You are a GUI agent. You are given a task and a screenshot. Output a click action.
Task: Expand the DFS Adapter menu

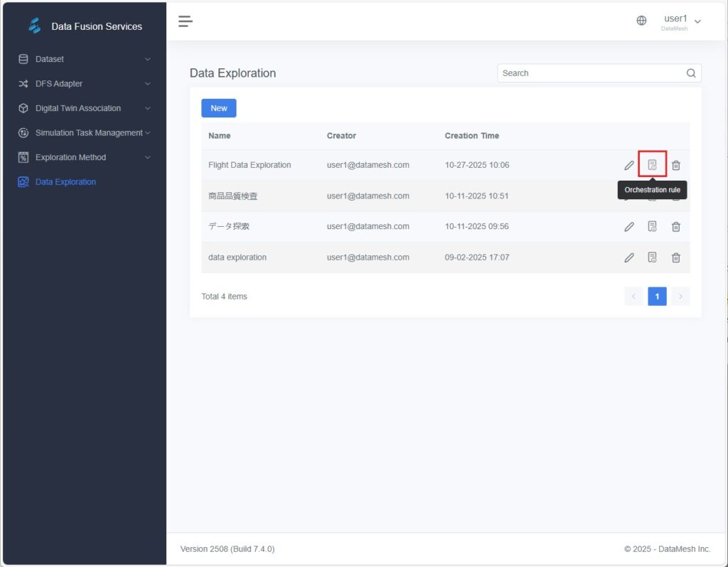pos(84,84)
